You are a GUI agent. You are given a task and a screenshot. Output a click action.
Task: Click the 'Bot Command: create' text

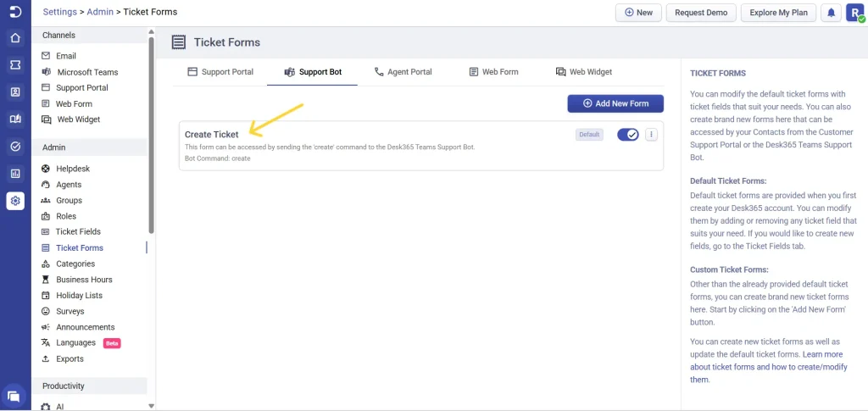pyautogui.click(x=218, y=158)
